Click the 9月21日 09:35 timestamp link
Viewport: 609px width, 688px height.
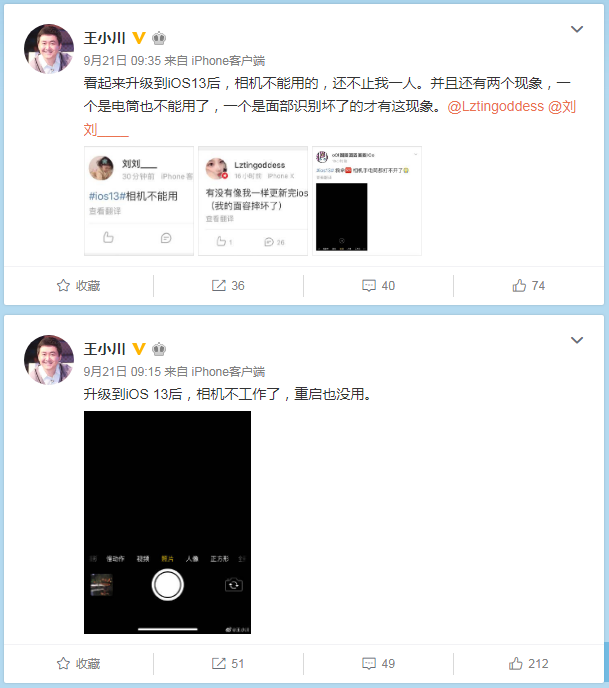(x=122, y=61)
